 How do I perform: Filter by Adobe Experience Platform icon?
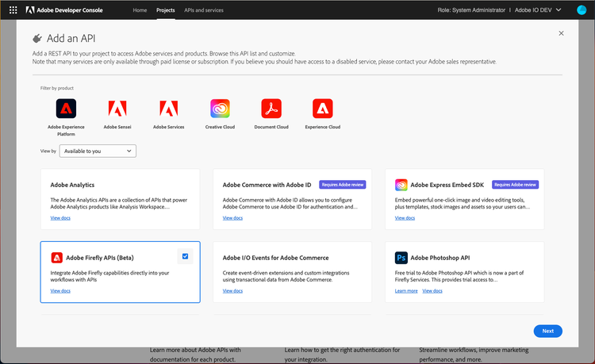(x=67, y=109)
